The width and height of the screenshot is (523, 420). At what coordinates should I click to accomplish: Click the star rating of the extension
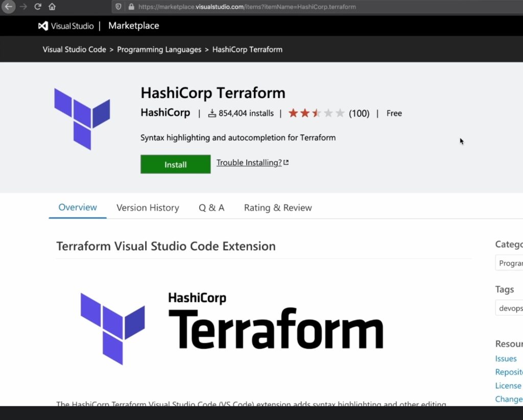(316, 113)
